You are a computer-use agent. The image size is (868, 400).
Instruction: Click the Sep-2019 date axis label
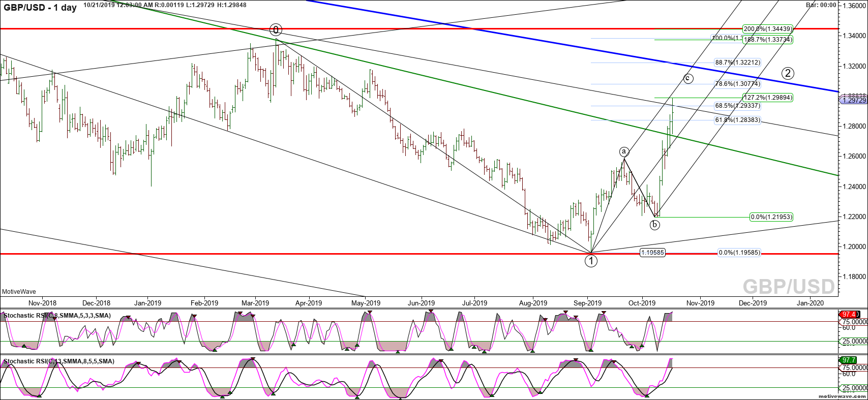click(588, 303)
